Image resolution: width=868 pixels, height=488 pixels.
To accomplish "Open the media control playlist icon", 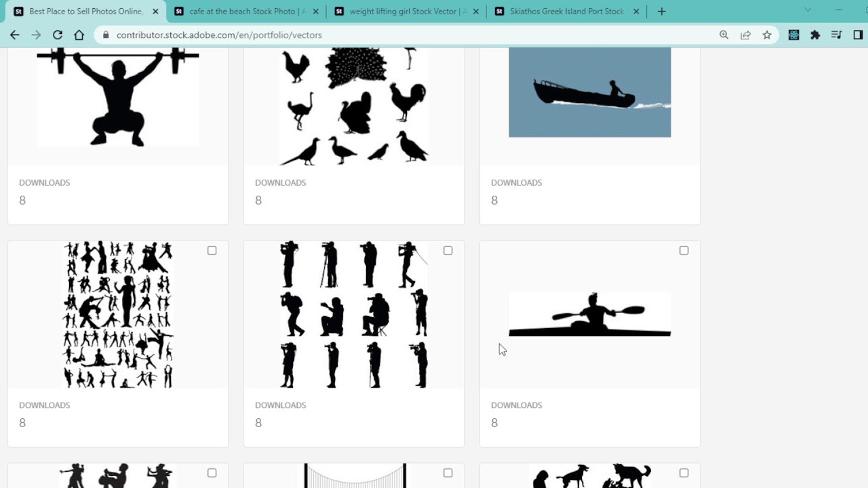I will click(x=837, y=35).
